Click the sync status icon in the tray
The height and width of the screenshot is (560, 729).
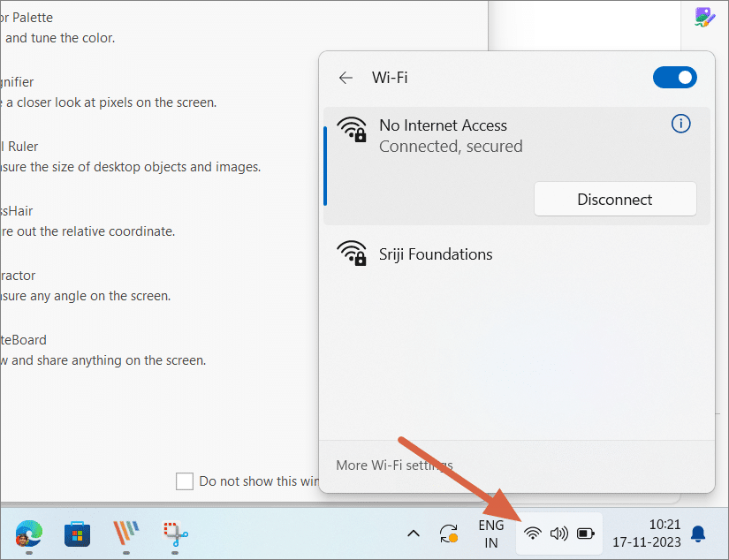tap(448, 534)
